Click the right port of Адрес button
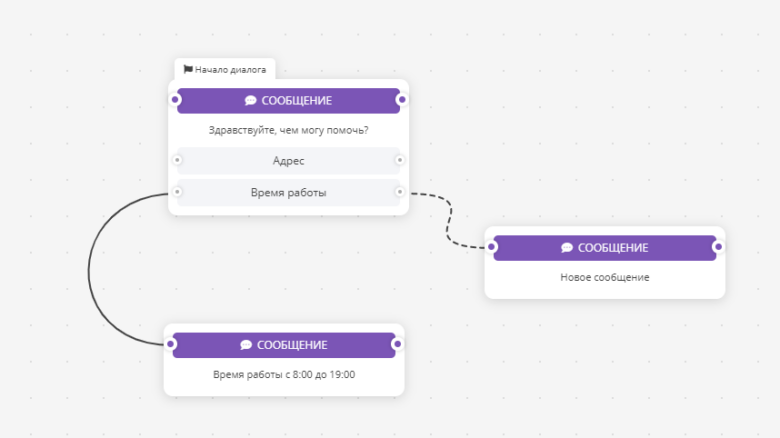This screenshot has width=780, height=438. pyautogui.click(x=399, y=160)
